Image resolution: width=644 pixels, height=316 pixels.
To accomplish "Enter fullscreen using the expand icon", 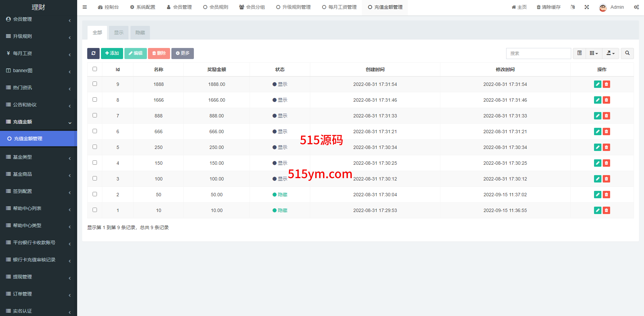I will point(587,7).
